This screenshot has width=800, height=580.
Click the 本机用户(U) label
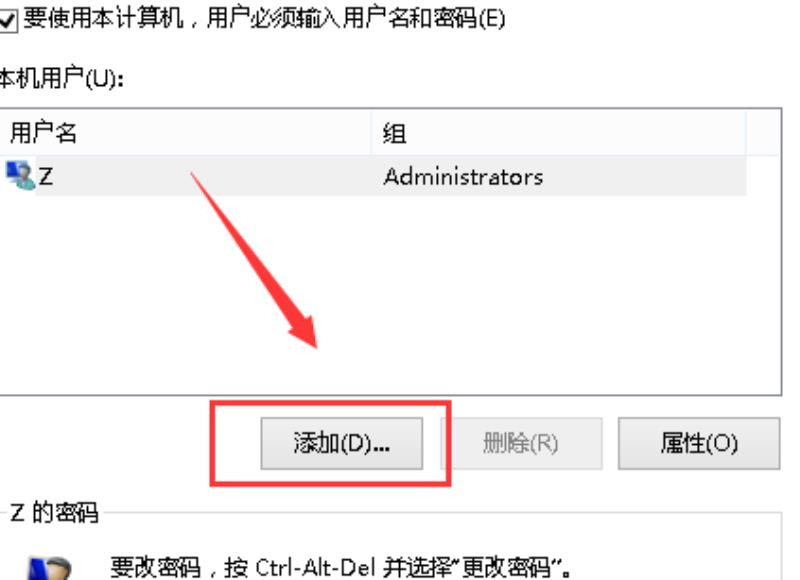[61, 79]
